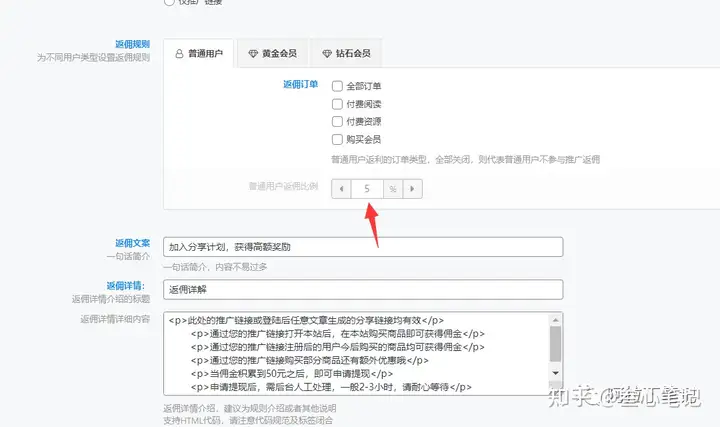Enable the 全部订单 checkbox
This screenshot has width=720, height=427.
pyautogui.click(x=337, y=86)
